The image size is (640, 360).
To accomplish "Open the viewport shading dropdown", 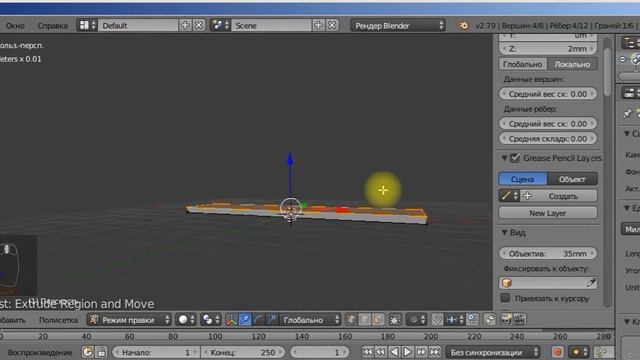I will coord(187,320).
